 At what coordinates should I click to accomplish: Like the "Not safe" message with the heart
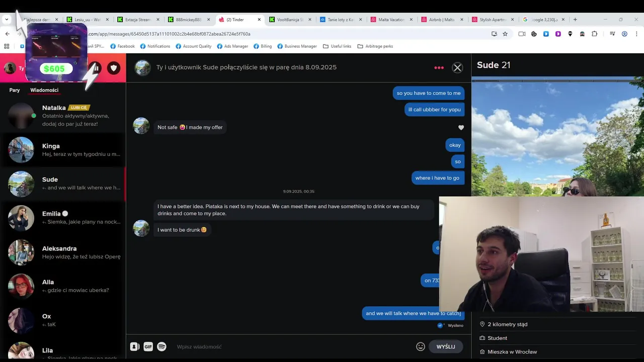pyautogui.click(x=461, y=128)
